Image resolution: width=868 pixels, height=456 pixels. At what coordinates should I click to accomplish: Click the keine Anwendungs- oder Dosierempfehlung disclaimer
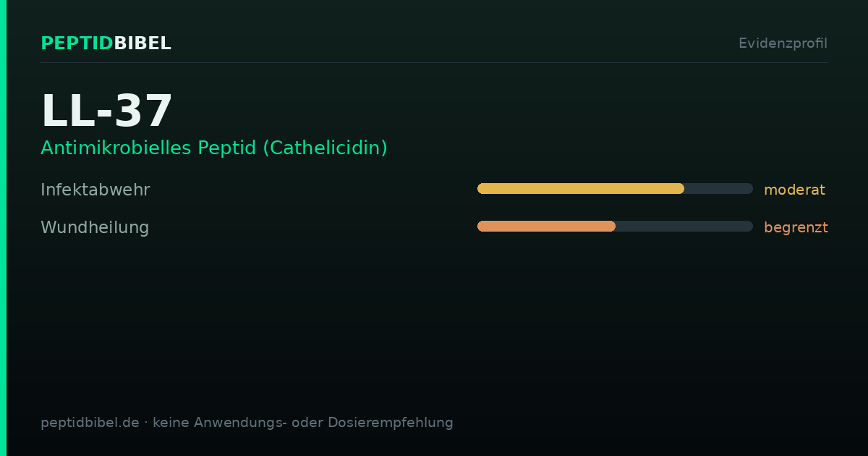click(303, 423)
